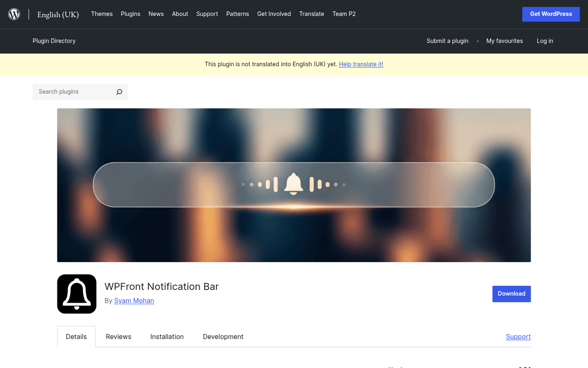Switch to the Development tab
The height and width of the screenshot is (368, 588).
point(223,337)
